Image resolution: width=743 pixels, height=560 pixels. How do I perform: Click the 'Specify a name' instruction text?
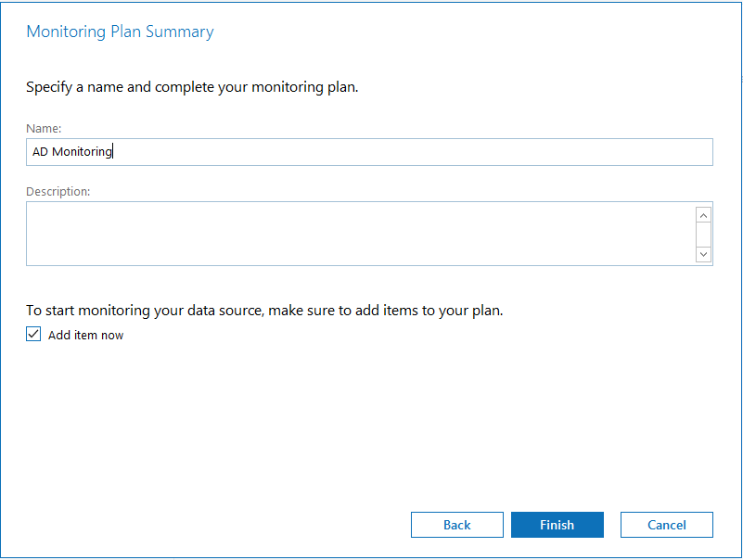192,87
